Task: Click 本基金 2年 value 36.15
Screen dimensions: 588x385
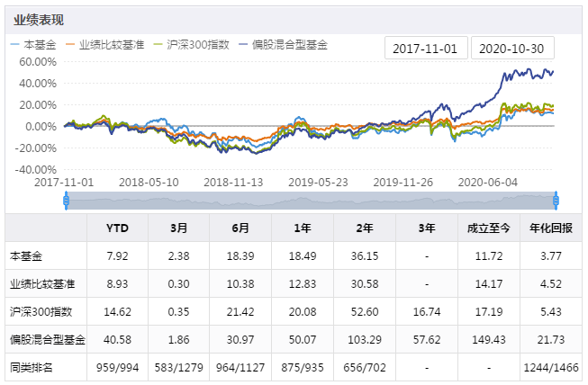Action: coord(365,256)
